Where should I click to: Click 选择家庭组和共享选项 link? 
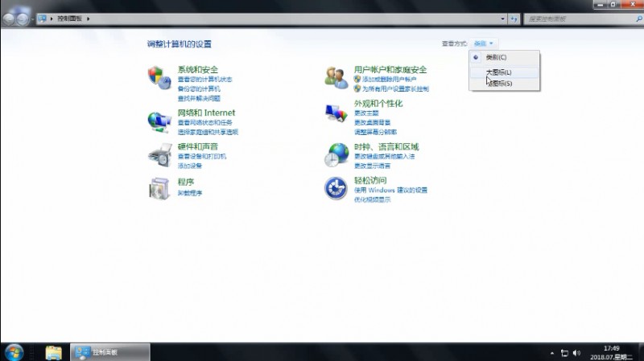click(208, 132)
